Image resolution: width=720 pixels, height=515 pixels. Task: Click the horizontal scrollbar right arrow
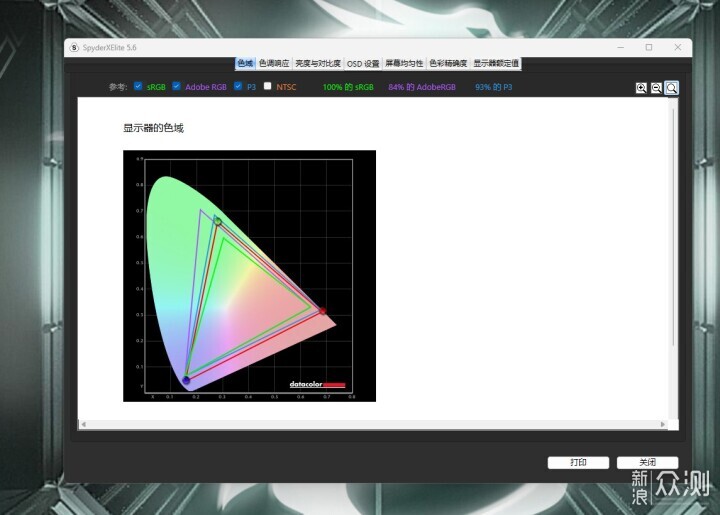663,424
